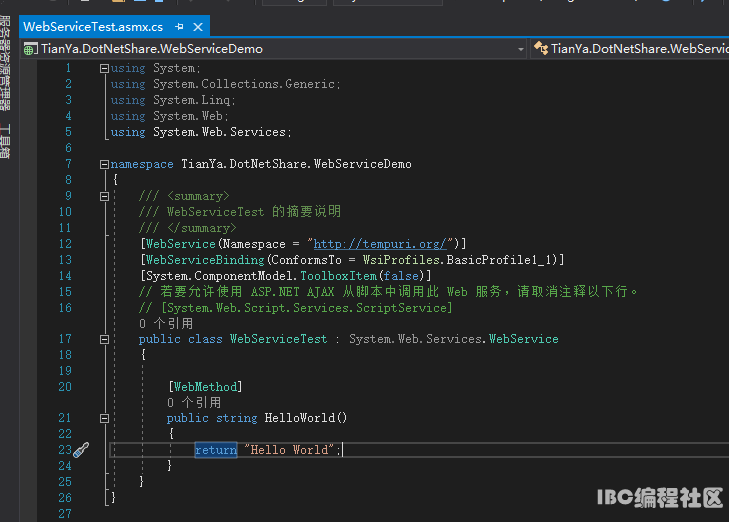
Task: Open the class navigation dropdown on right
Action: pos(631,49)
